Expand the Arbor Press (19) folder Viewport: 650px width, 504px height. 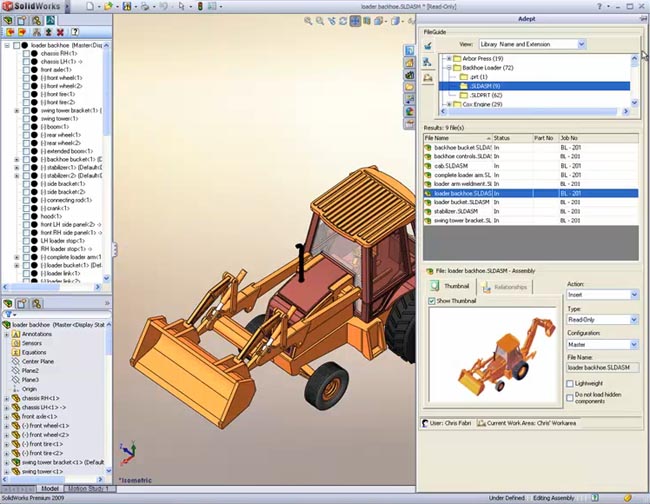click(449, 58)
